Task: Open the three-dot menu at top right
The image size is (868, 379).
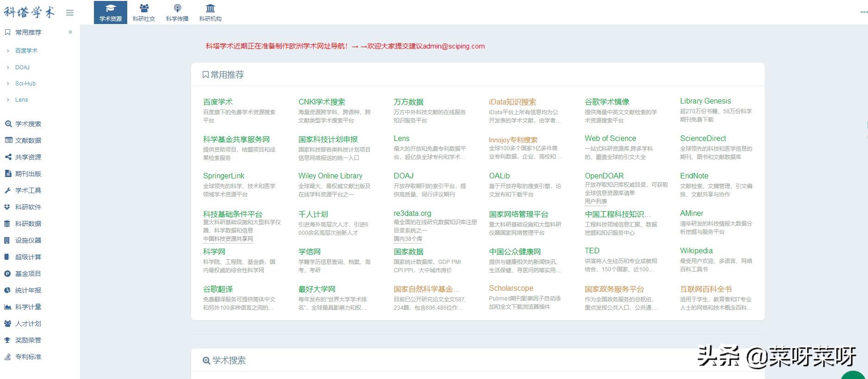Action: click(x=863, y=12)
